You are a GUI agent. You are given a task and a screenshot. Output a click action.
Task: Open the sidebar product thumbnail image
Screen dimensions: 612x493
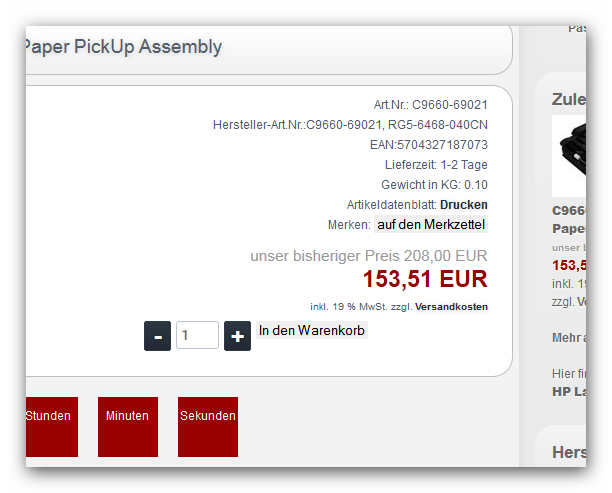(570, 157)
